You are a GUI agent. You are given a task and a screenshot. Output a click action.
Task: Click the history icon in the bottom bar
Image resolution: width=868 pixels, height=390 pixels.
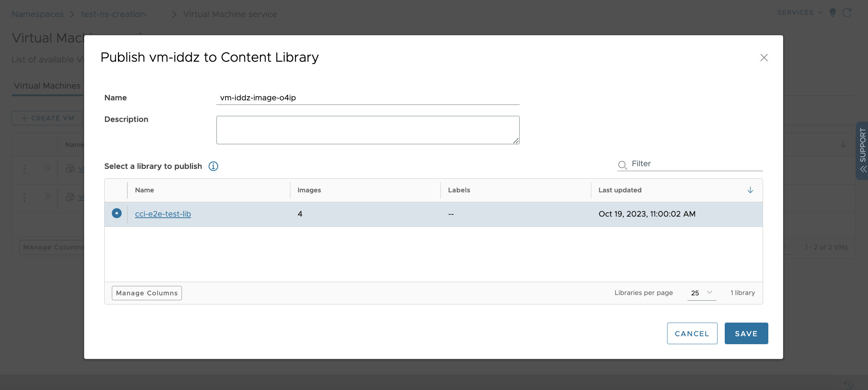(x=848, y=385)
